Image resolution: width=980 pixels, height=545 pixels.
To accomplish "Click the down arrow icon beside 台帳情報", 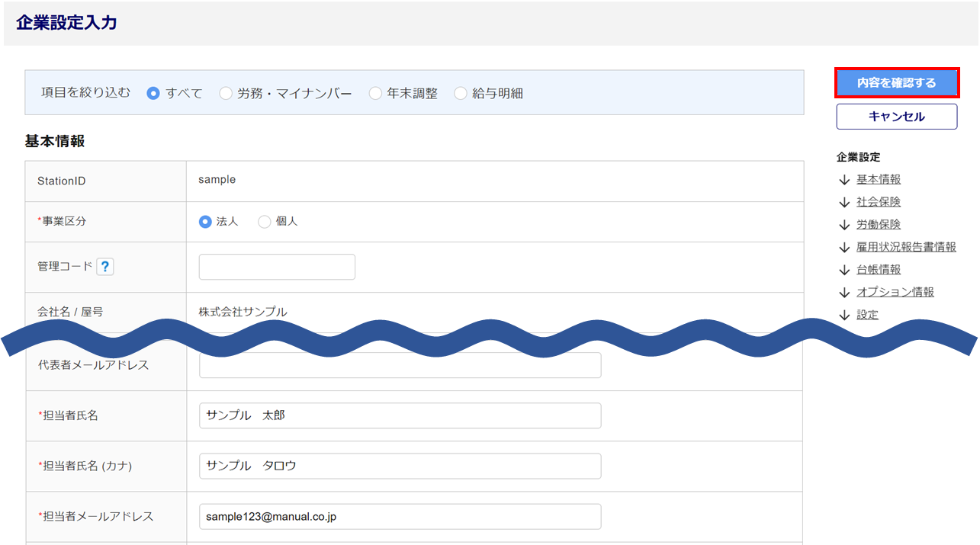I will click(843, 270).
